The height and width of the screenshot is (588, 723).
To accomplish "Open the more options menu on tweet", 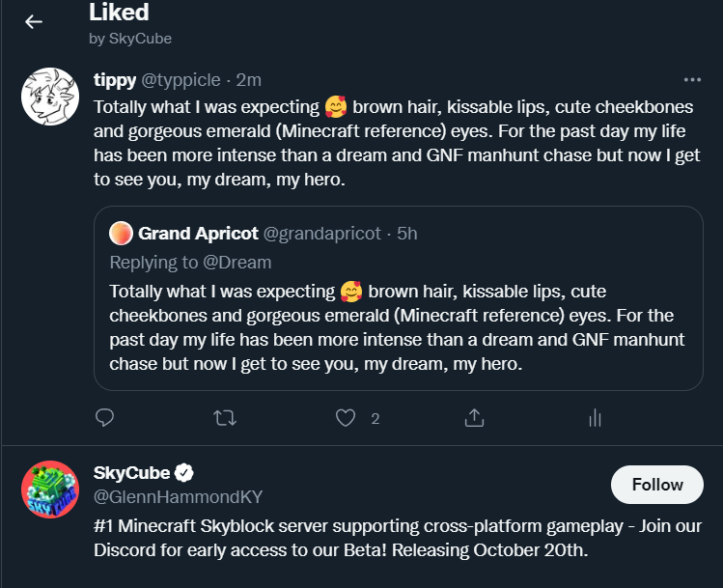I will [x=692, y=80].
